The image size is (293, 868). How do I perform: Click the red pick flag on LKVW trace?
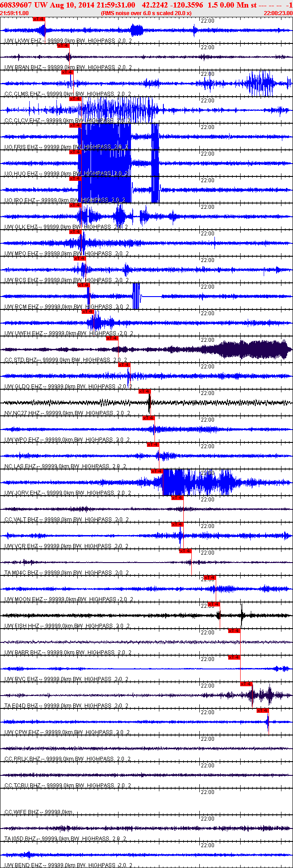tap(39, 19)
